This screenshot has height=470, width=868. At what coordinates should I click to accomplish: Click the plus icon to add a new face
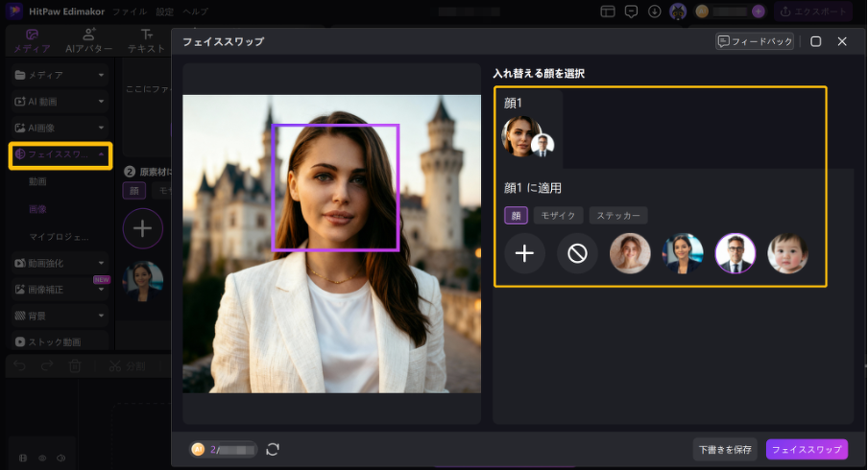(x=524, y=254)
